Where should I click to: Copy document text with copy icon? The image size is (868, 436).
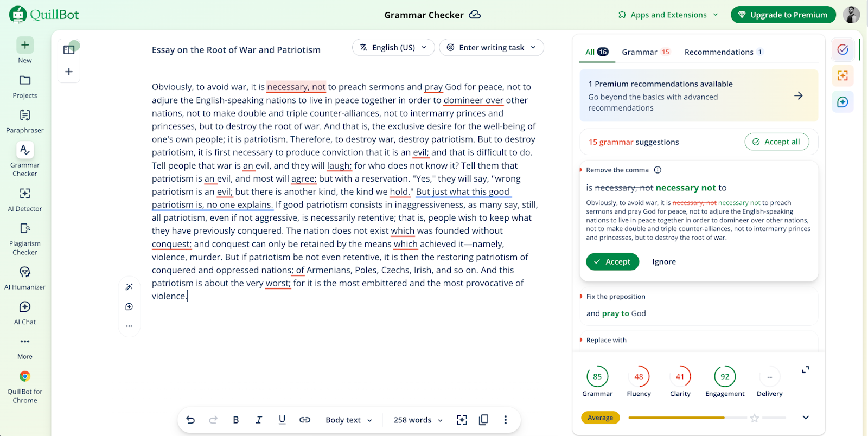(x=484, y=420)
